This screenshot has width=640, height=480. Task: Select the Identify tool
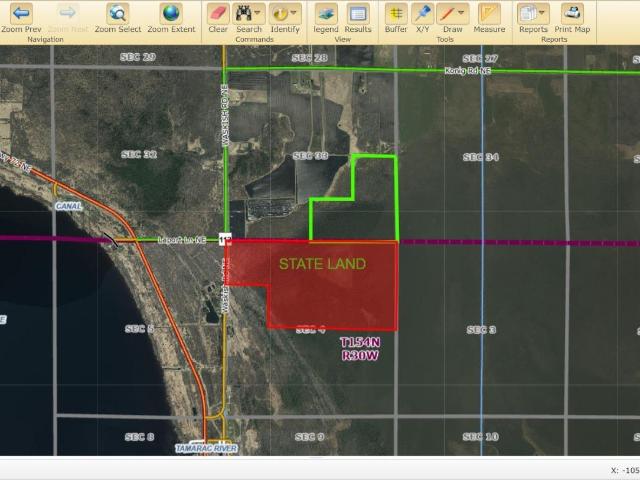pos(280,13)
